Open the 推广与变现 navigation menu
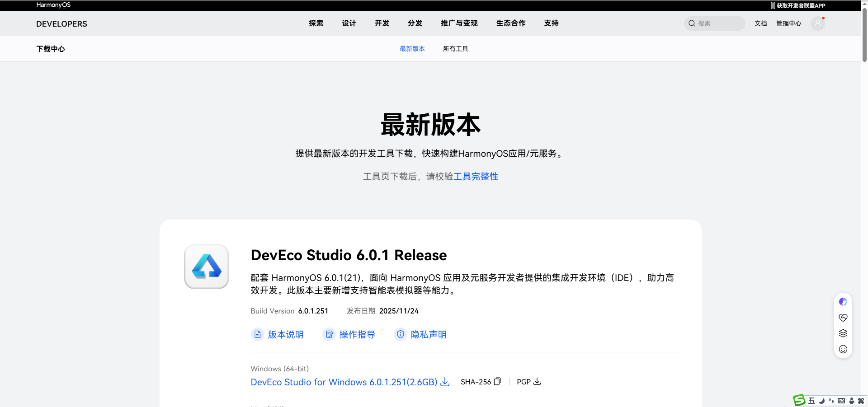Viewport: 868px width, 407px height. pos(459,23)
